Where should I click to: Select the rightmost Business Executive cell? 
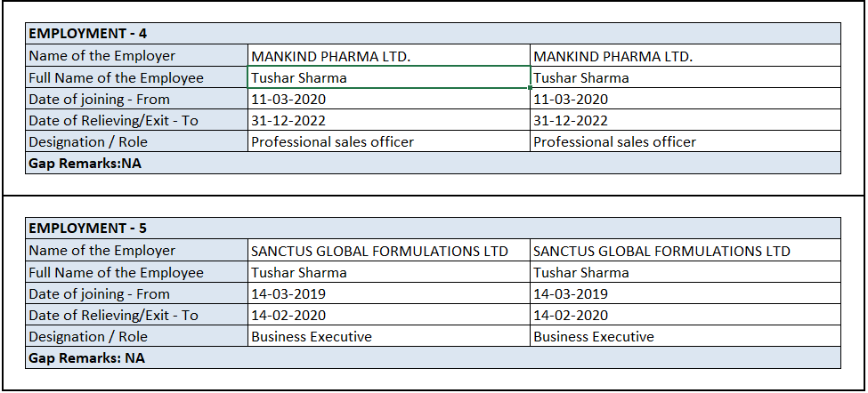click(x=685, y=336)
